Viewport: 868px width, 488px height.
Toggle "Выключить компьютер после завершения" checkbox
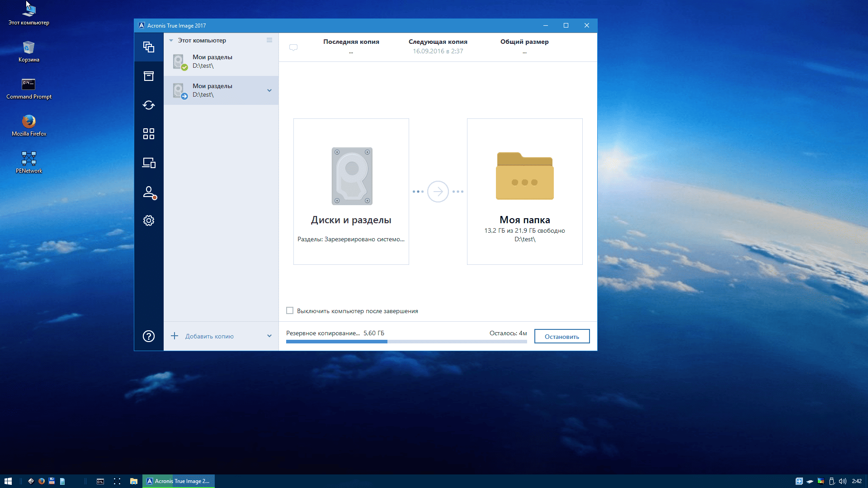point(290,311)
